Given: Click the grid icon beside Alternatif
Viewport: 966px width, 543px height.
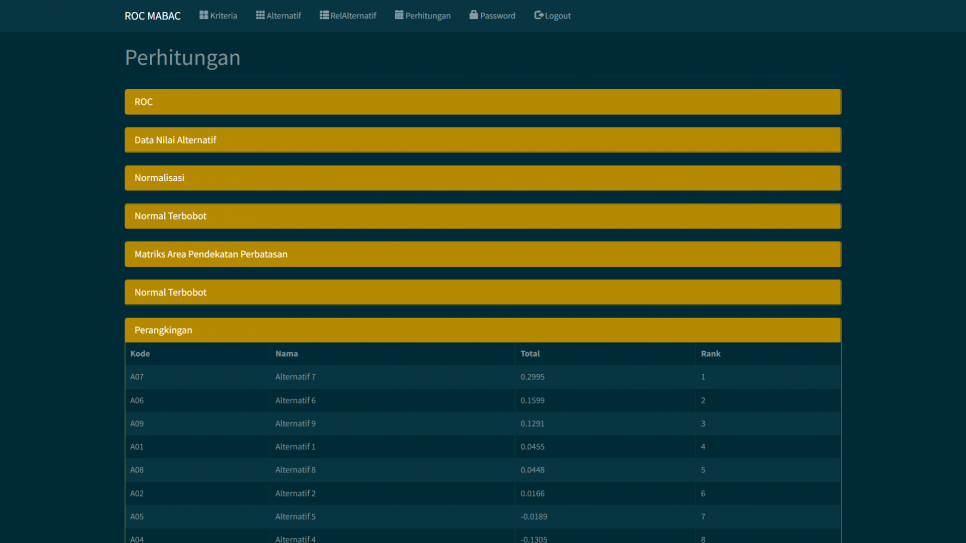Looking at the screenshot, I should [x=260, y=15].
